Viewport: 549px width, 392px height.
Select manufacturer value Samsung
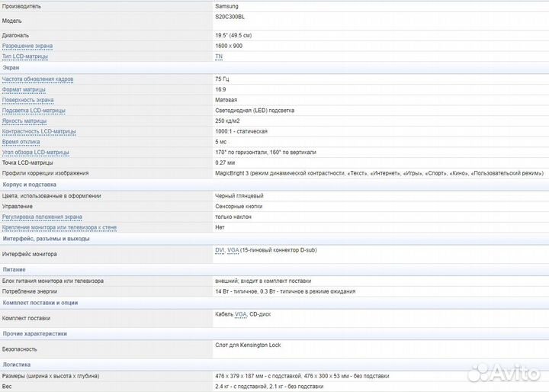(x=226, y=6)
